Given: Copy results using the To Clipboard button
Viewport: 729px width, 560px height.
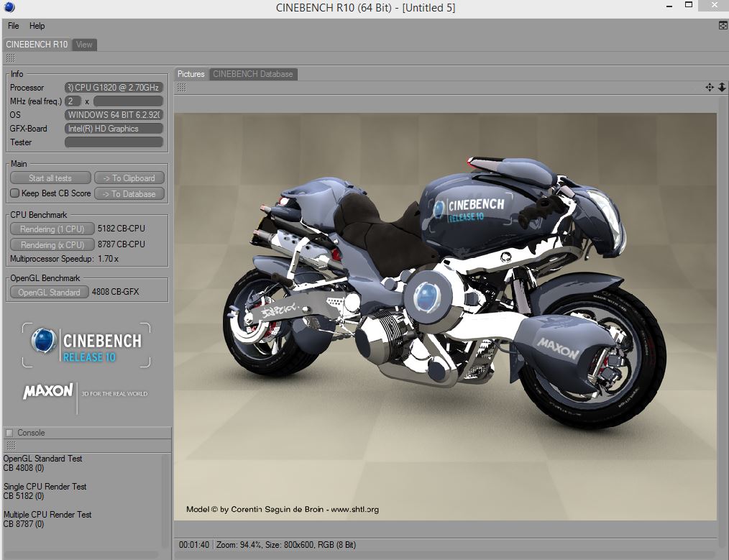Looking at the screenshot, I should coord(129,178).
